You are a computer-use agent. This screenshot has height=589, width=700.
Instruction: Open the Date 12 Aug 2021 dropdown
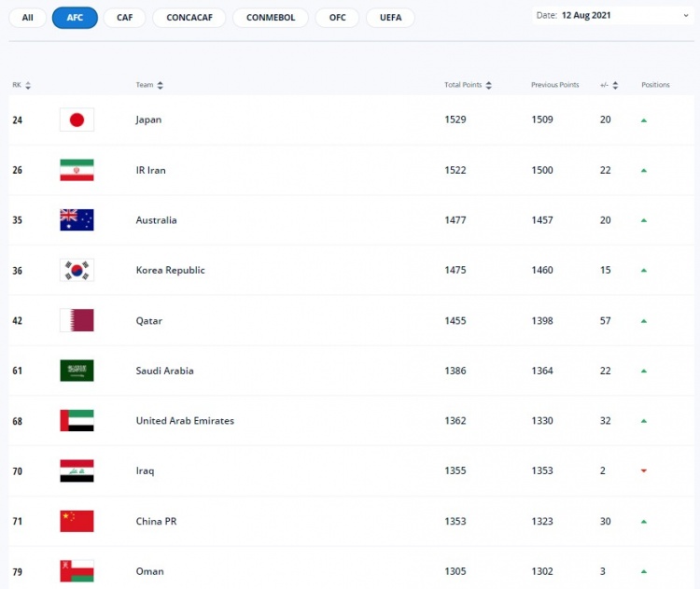point(612,16)
